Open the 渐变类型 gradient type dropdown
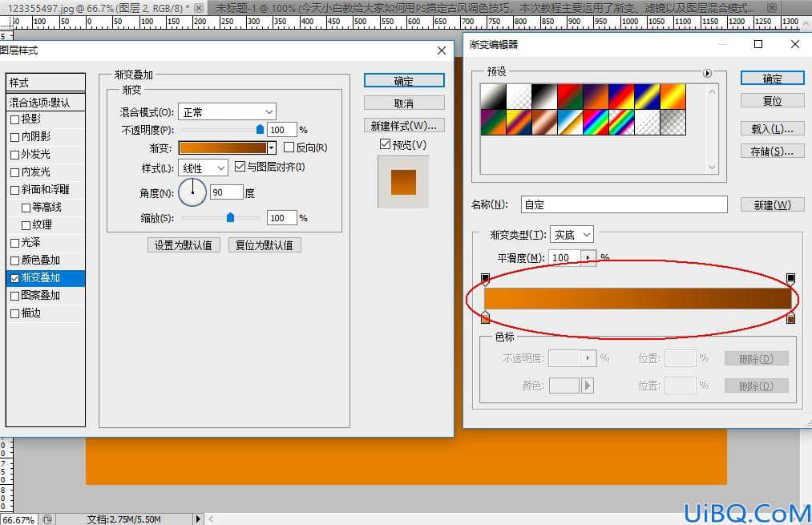Screen dimensions: 812x525 (572, 235)
